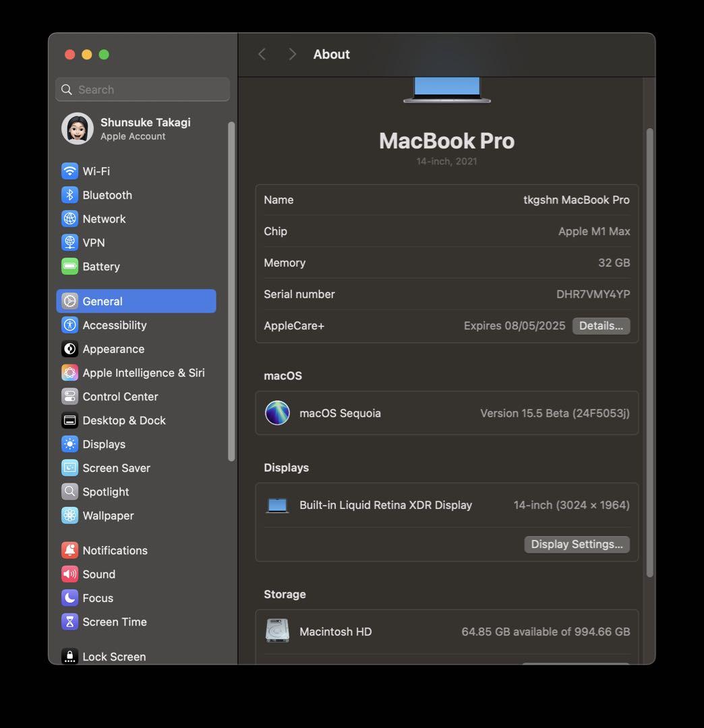Viewport: 704px width, 728px height.
Task: Click the Macintosh HD drive icon
Action: 277,631
